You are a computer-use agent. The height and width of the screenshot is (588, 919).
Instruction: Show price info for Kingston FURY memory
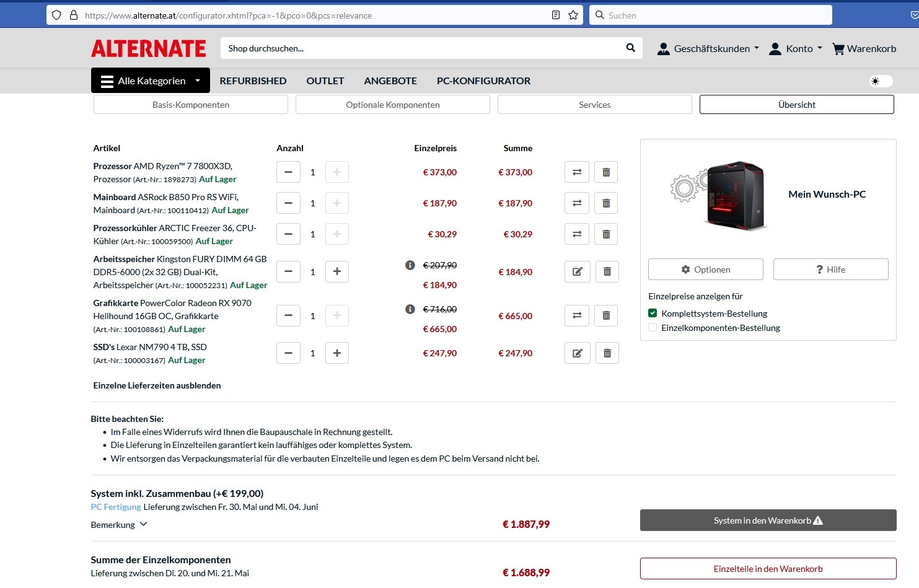[410, 265]
